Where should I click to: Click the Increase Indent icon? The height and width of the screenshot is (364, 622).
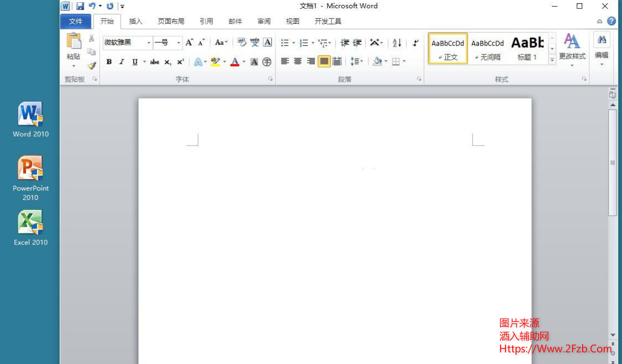pos(358,43)
